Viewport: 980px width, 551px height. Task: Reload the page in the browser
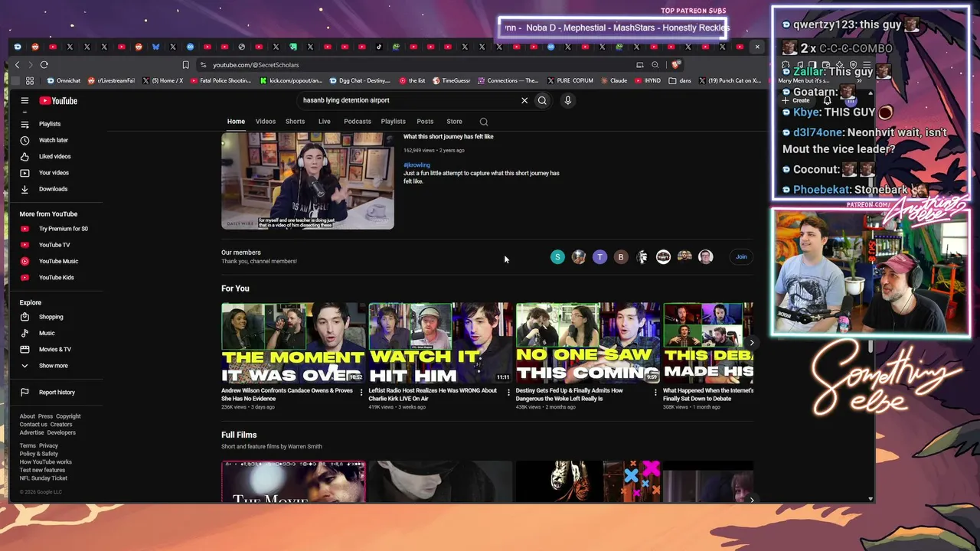(x=44, y=65)
